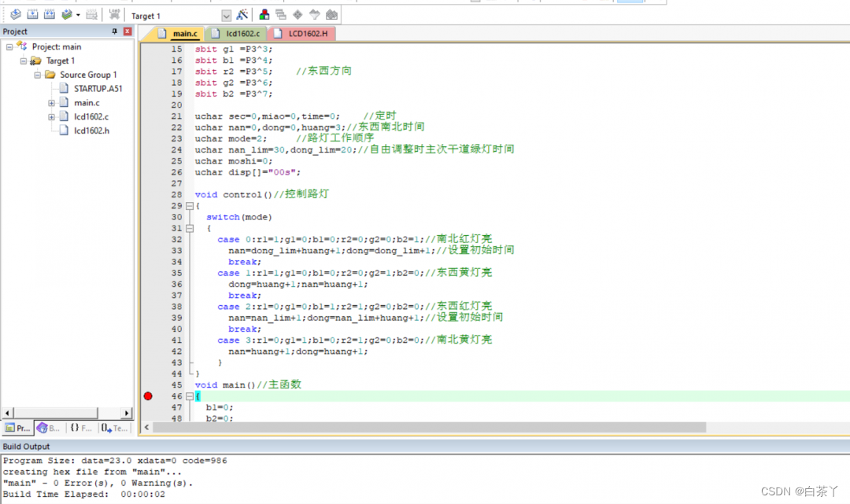Screen dimensions: 850x504
Task: Toggle the breakpoint on line 46
Action: pyautogui.click(x=148, y=396)
